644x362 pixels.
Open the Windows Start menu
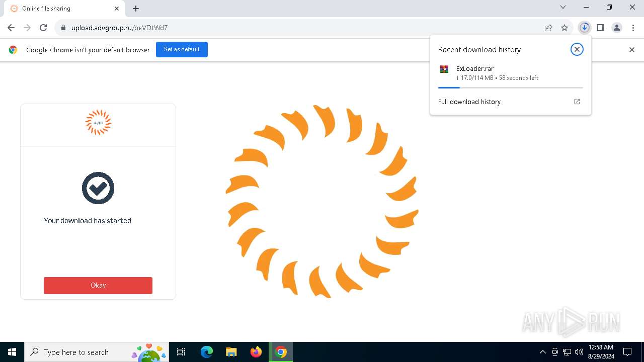point(12,352)
